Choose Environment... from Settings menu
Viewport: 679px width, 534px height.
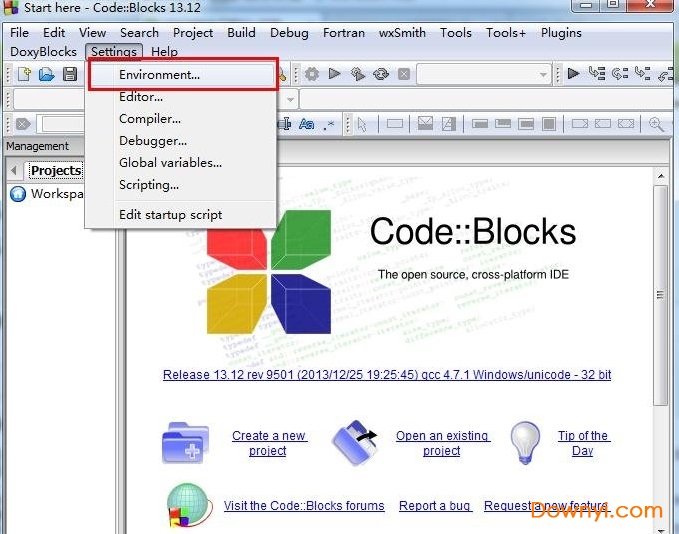click(x=182, y=74)
